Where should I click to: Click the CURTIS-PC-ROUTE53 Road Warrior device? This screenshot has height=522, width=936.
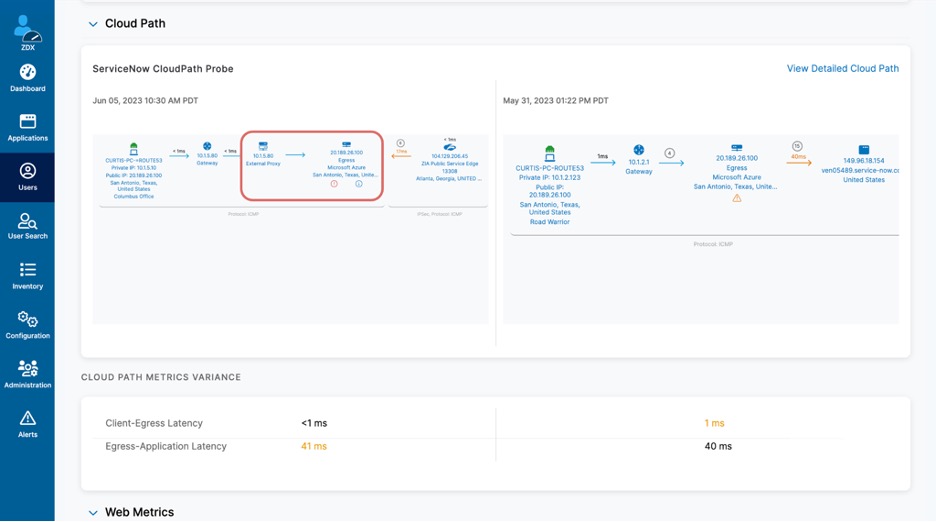tap(549, 153)
